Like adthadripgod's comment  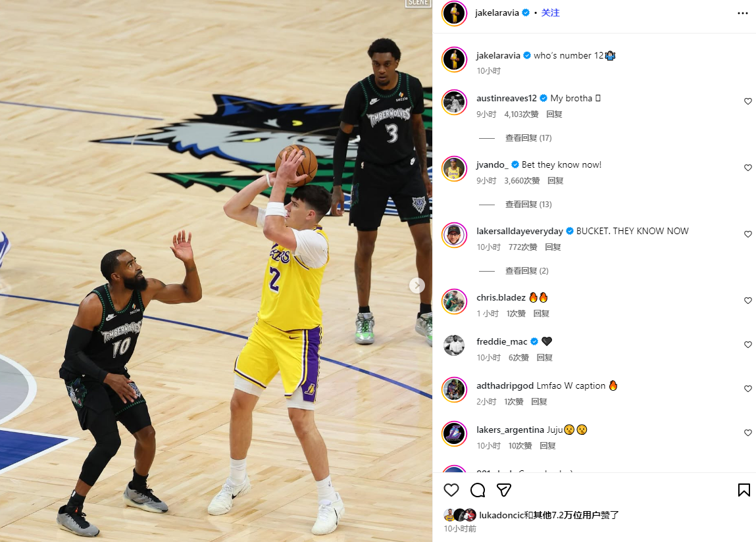pos(748,389)
